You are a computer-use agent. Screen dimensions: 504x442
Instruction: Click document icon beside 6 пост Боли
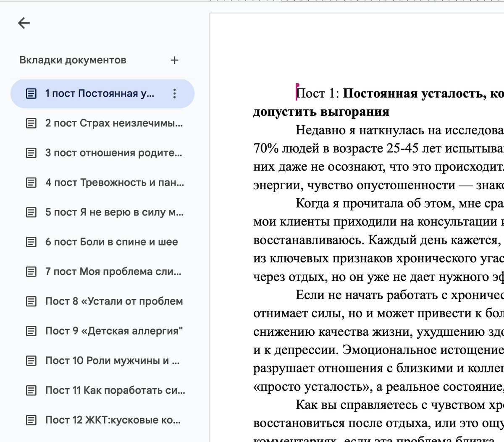coord(31,242)
